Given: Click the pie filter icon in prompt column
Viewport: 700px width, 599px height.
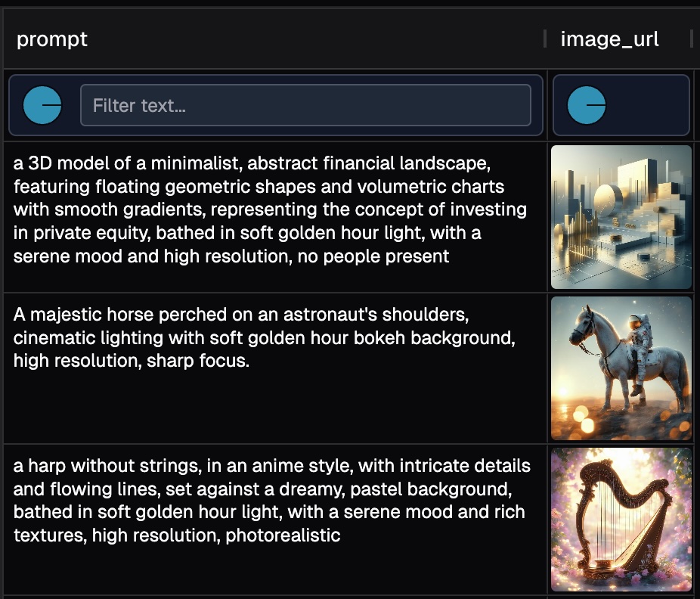Looking at the screenshot, I should [x=42, y=105].
